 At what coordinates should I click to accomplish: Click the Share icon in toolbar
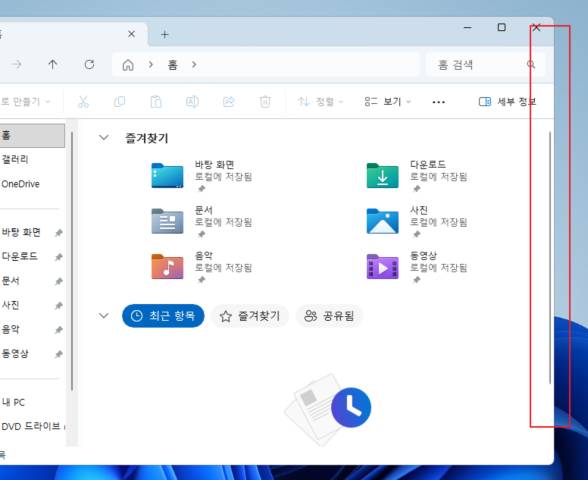(228, 102)
